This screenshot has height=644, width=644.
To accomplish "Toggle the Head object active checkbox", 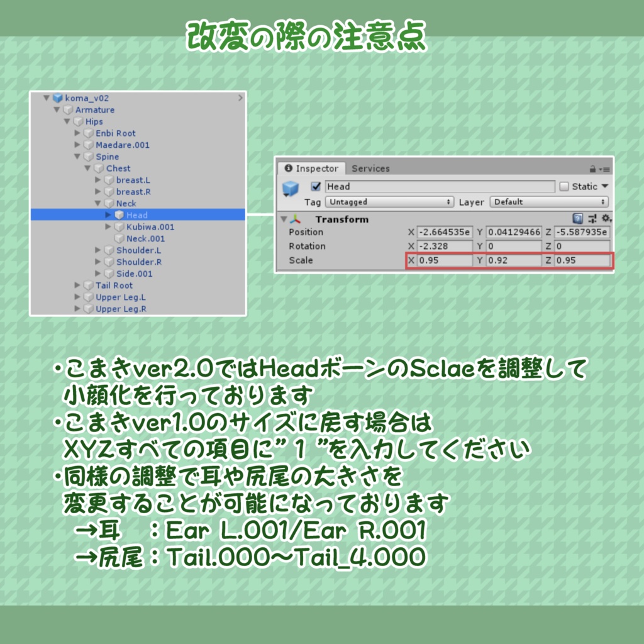I will click(x=316, y=186).
